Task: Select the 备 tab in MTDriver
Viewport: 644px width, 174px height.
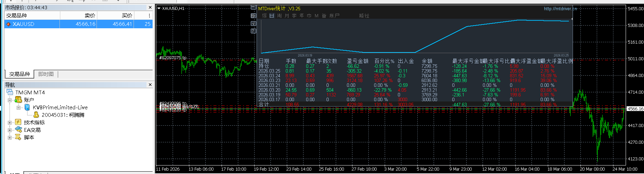Action: point(324,16)
